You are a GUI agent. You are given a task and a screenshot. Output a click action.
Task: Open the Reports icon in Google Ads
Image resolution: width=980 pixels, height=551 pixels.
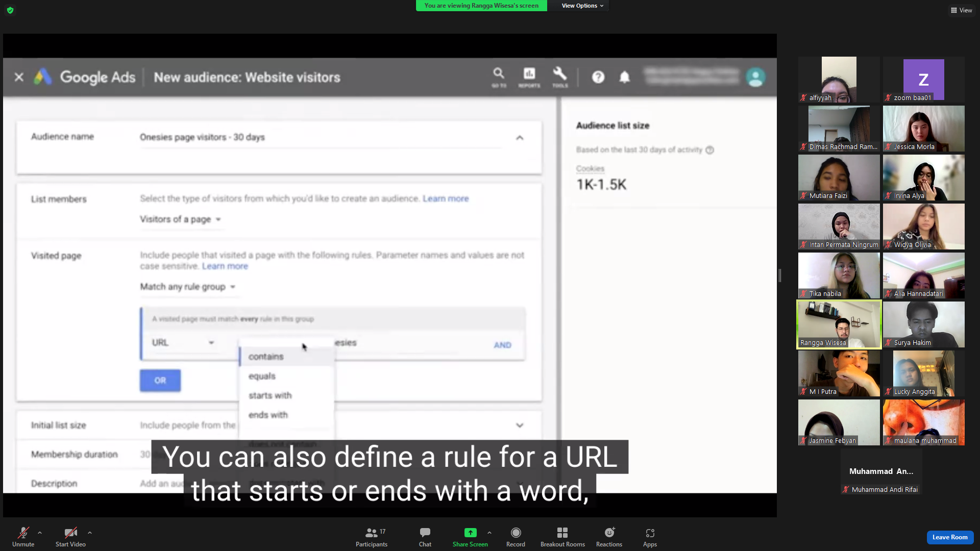pos(529,77)
